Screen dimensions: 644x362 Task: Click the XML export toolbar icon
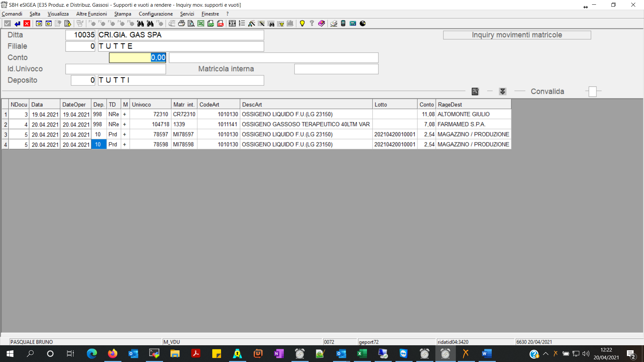point(220,23)
